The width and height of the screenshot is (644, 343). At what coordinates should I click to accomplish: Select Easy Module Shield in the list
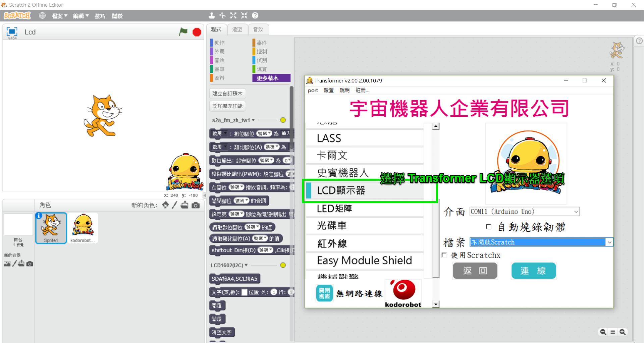(365, 260)
